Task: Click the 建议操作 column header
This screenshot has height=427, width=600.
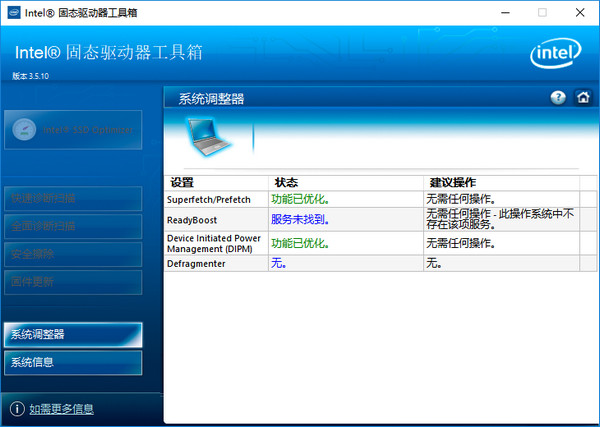Action: pos(502,183)
